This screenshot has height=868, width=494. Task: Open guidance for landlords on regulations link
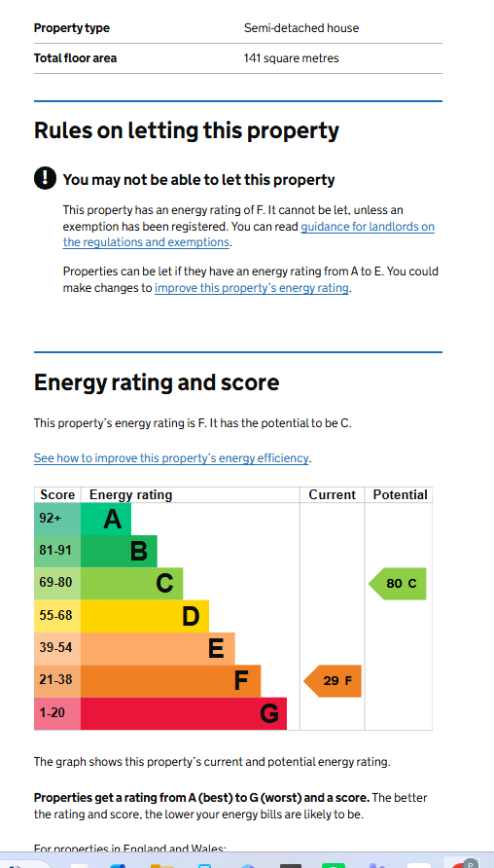point(248,235)
